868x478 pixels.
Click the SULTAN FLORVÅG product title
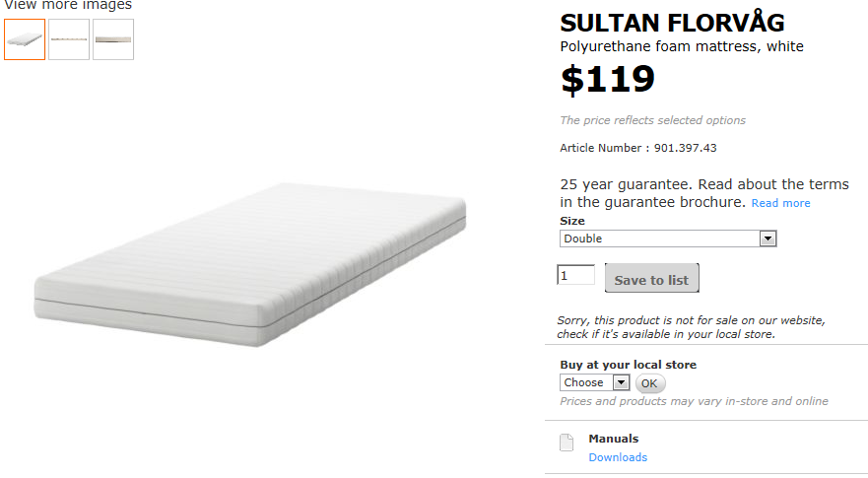click(x=673, y=23)
